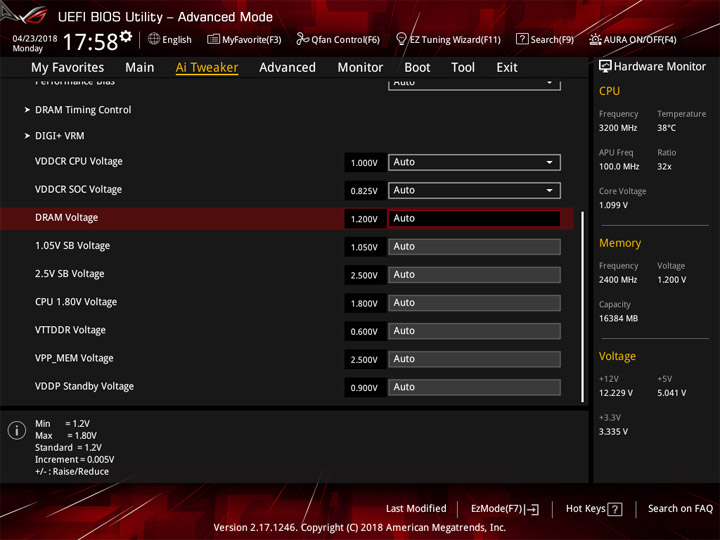
Task: Expand DRAM Timing Control submenu
Action: pos(83,110)
